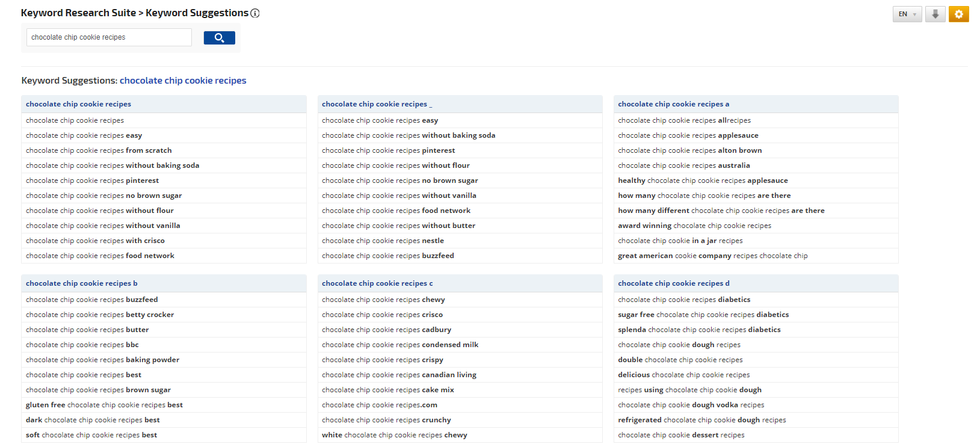Screen dimensions: 980x447
Task: Click the 'chocolate chip cookie recipes d' header
Action: (x=673, y=283)
